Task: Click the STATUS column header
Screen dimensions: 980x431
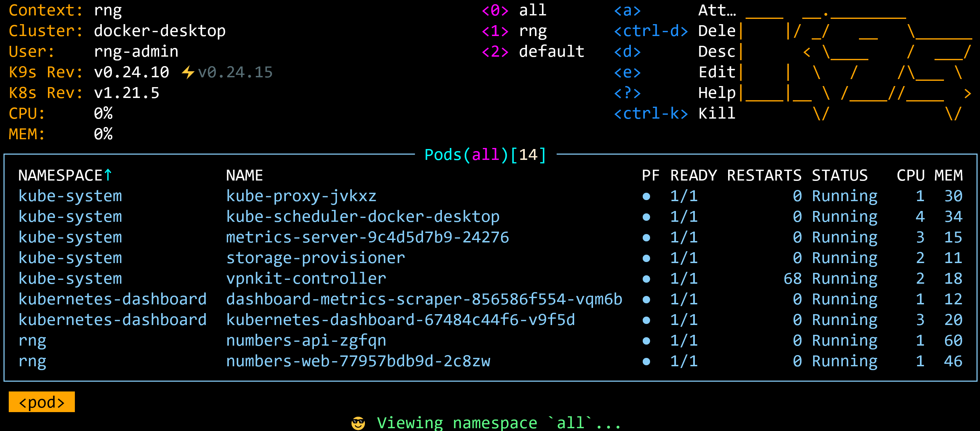Action: [x=840, y=175]
